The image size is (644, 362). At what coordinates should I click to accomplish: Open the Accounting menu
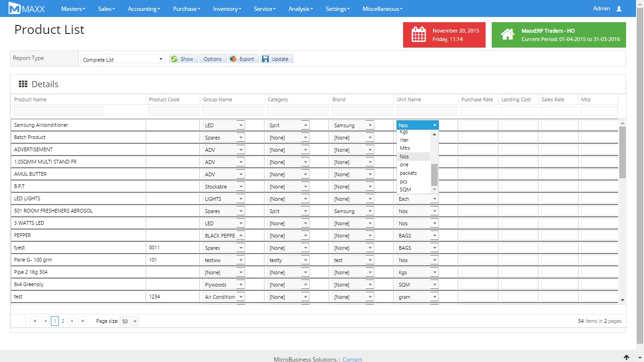click(144, 8)
